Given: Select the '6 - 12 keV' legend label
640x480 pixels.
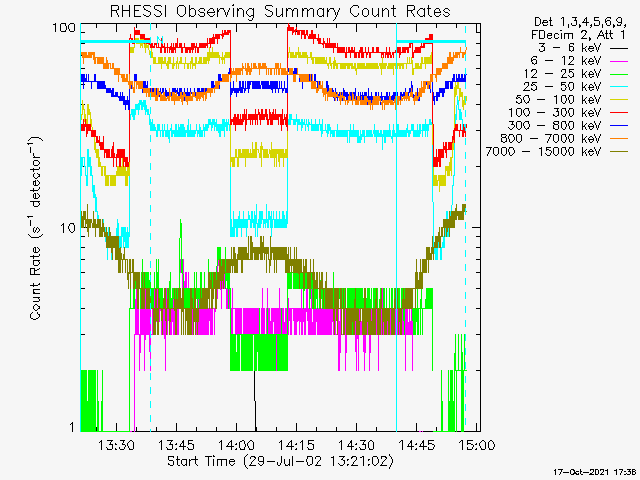Looking at the screenshot, I should click(566, 61).
